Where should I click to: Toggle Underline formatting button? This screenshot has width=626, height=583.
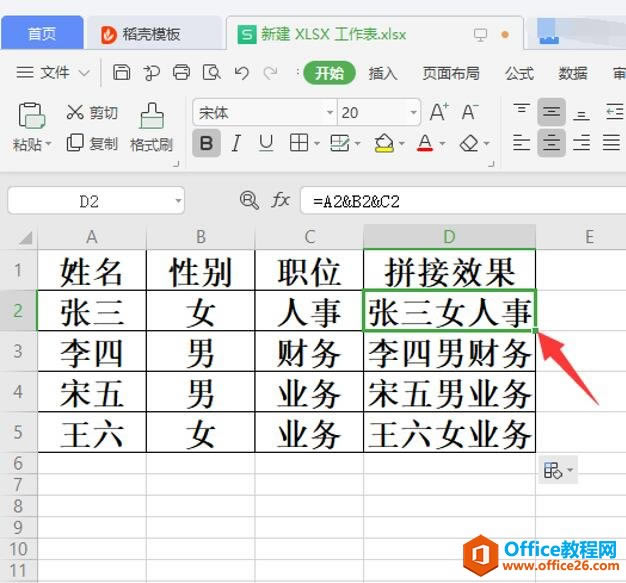[x=266, y=143]
